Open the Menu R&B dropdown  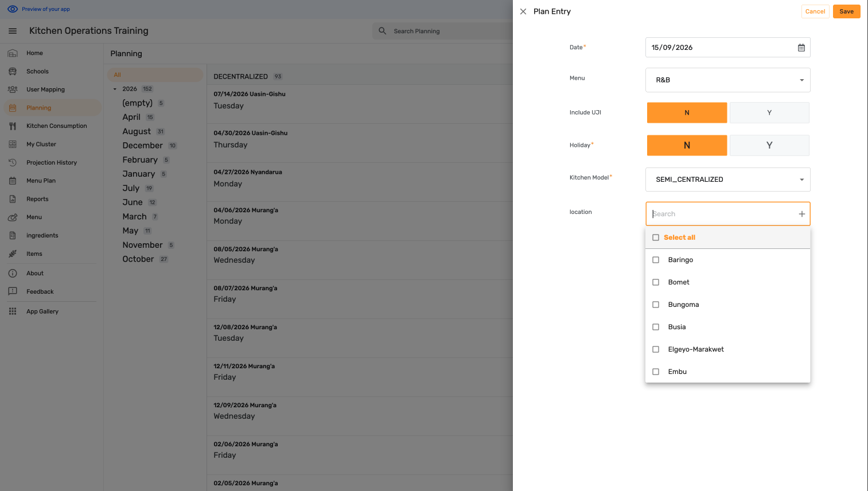[x=728, y=80]
